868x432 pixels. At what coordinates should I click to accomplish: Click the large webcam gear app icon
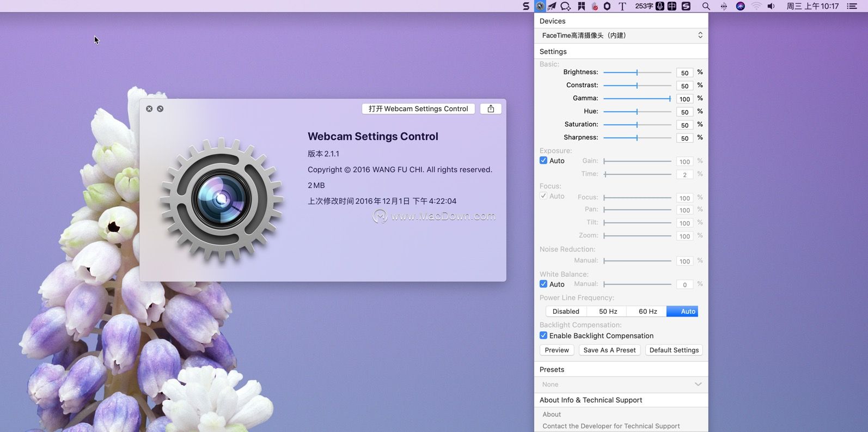point(221,199)
